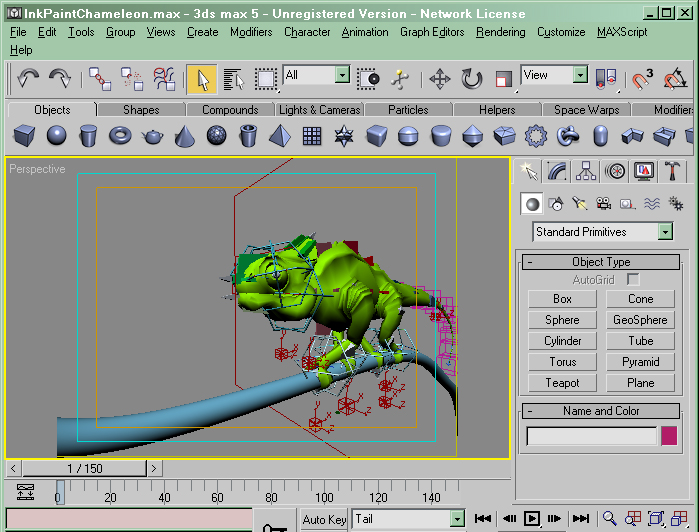Viewport: 699px width, 532px height.
Task: Switch to the Hierarchy command panel
Action: tap(587, 171)
